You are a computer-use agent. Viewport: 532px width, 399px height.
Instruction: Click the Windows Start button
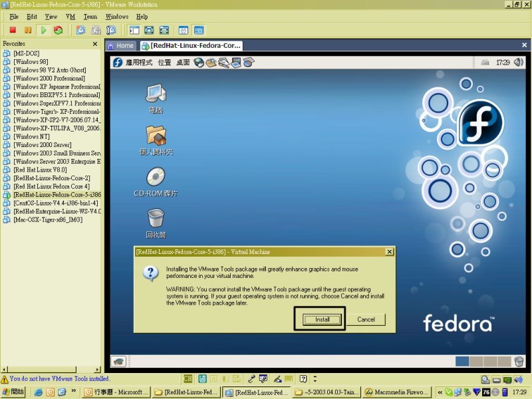click(x=13, y=392)
